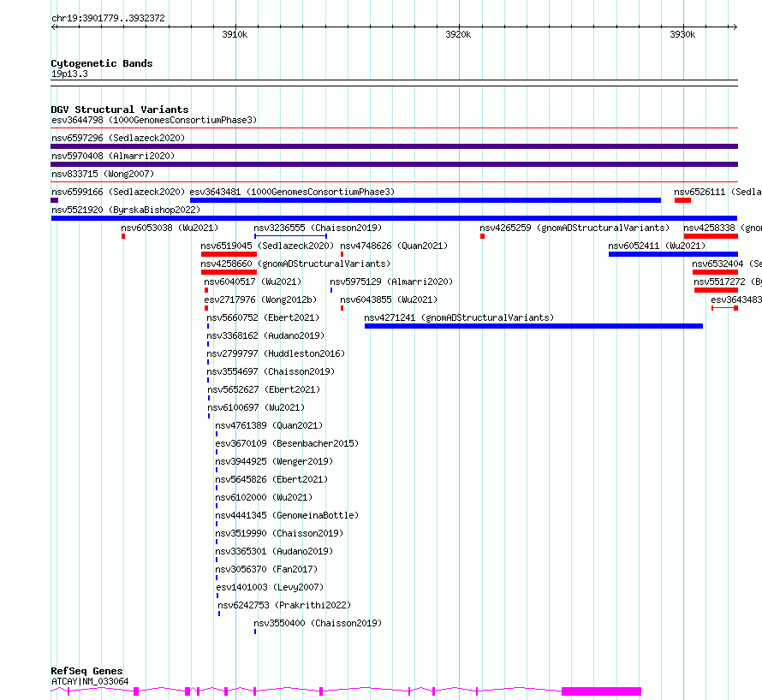Viewport: 762px width, 700px height.
Task: Select the large magenta ATCAY terminal exon
Action: (x=602, y=691)
